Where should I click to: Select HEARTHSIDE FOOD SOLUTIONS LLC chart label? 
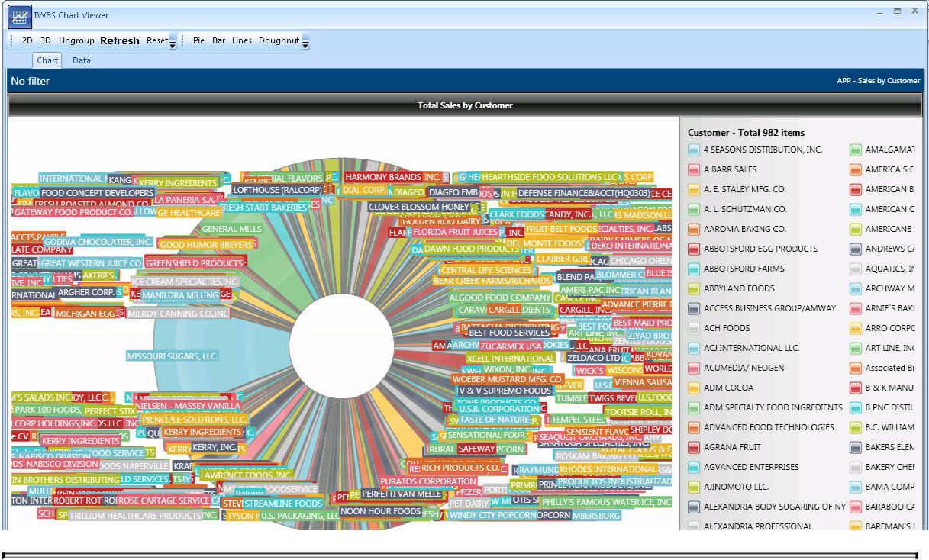(x=550, y=177)
